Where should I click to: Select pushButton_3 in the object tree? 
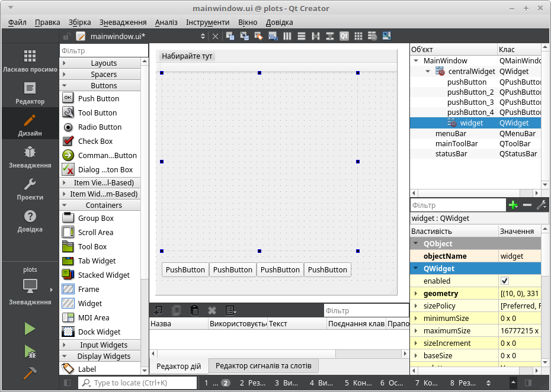(x=470, y=102)
